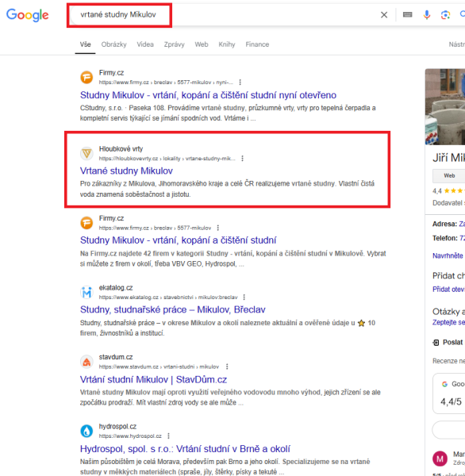
Task: Open options menu beside the nyni- Firmy.cz URL
Action: pyautogui.click(x=240, y=83)
